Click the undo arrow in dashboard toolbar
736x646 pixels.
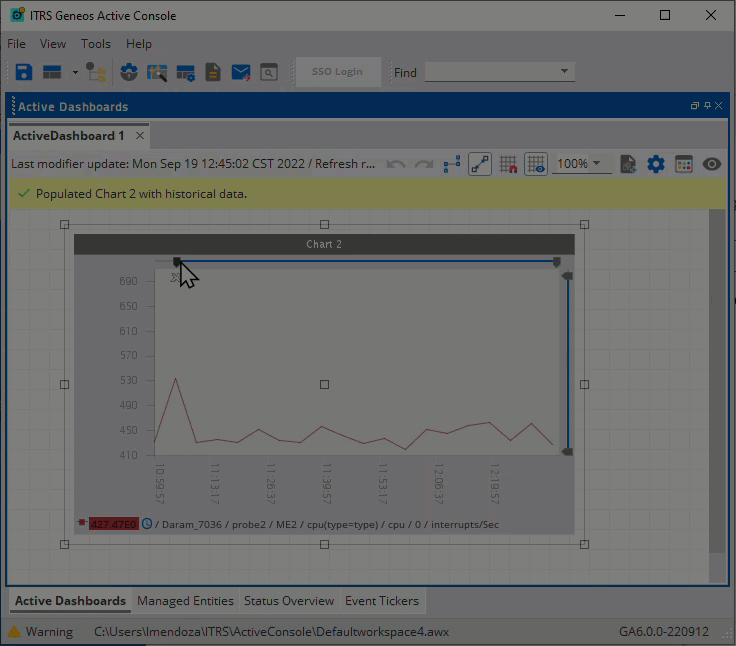(396, 164)
